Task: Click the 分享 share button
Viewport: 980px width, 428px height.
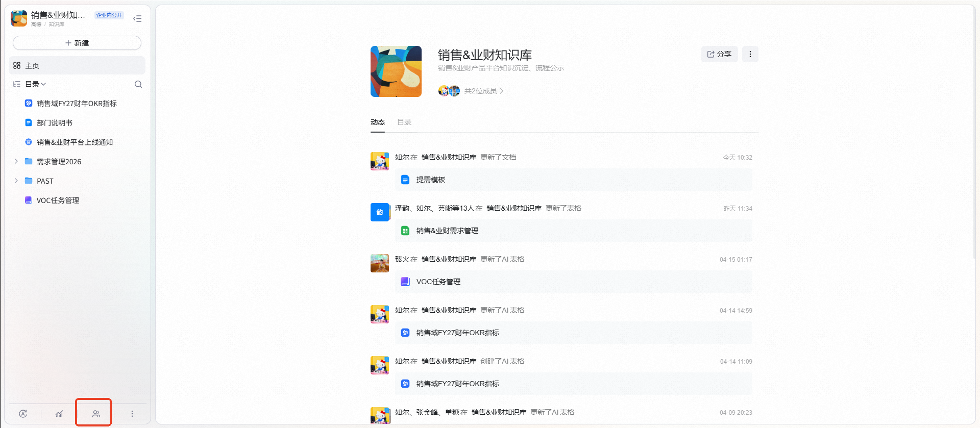Action: click(719, 54)
